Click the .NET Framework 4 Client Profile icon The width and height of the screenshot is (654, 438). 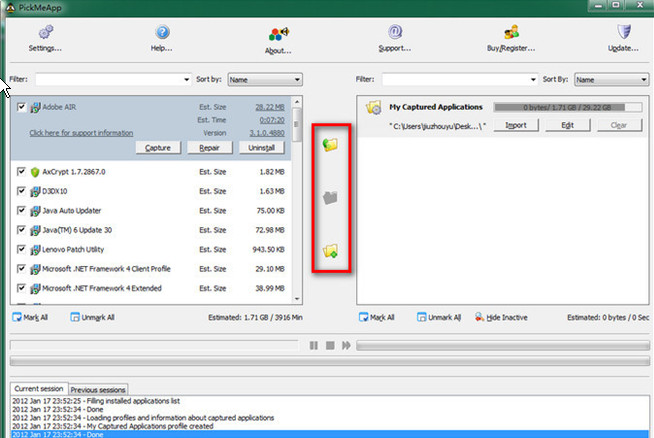point(35,269)
